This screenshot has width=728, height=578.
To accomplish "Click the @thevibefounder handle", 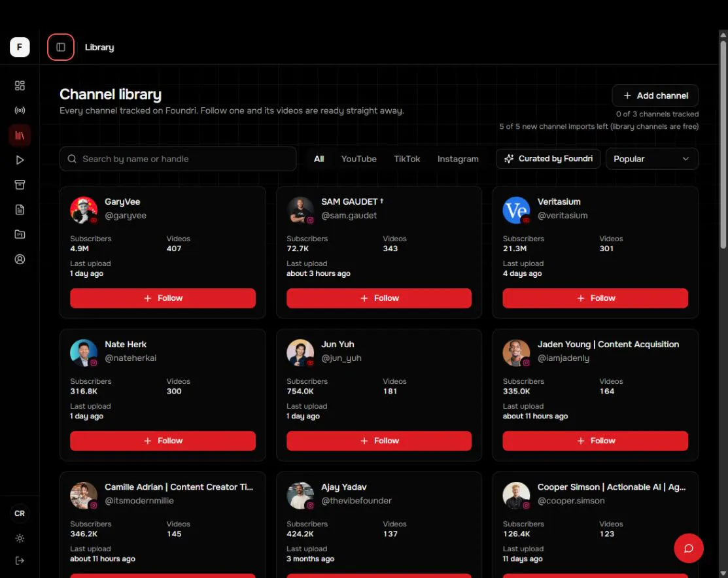I will coord(356,500).
